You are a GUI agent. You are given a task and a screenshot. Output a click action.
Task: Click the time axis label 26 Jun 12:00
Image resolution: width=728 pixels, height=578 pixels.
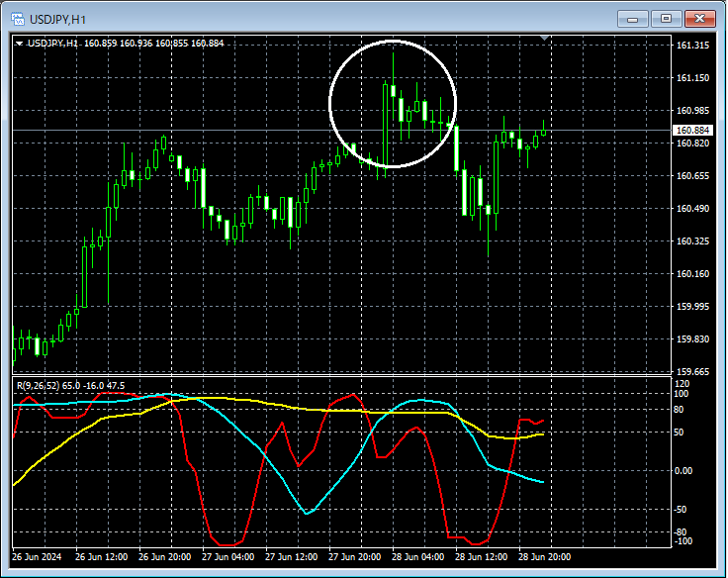[x=101, y=556]
